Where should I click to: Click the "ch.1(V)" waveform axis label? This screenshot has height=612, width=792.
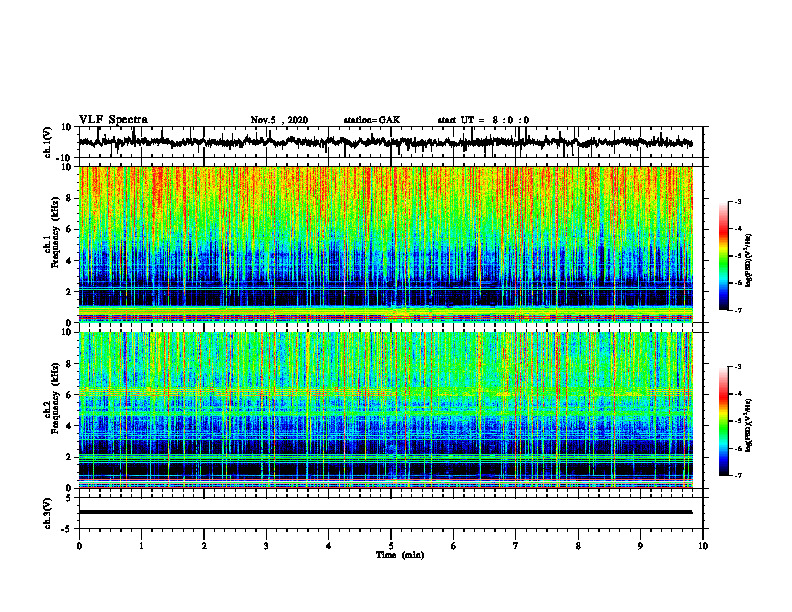click(x=48, y=142)
